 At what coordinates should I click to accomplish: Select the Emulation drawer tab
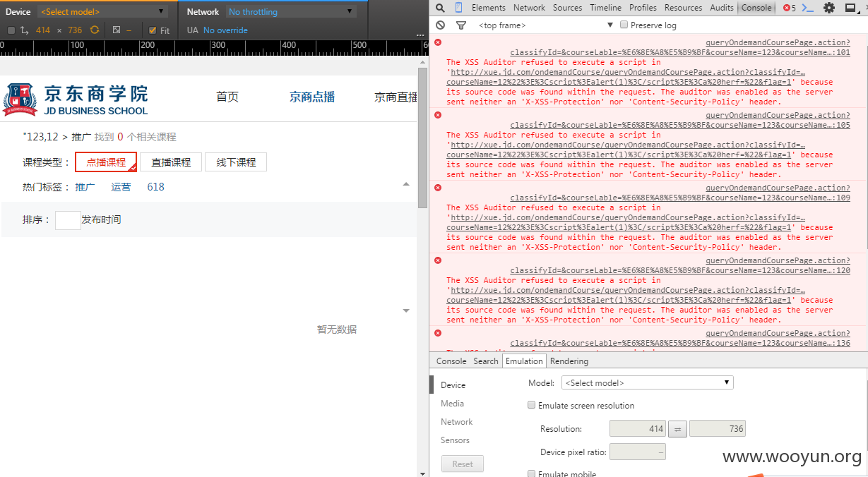[524, 361]
